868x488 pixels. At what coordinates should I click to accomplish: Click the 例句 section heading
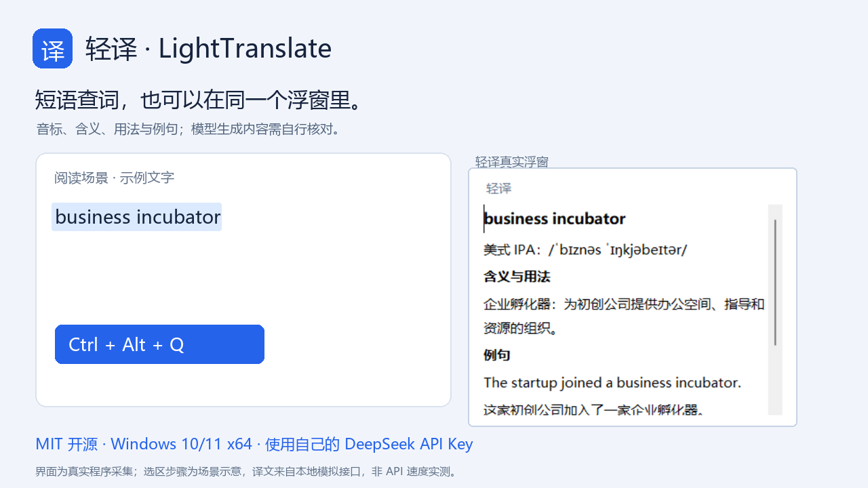(497, 355)
